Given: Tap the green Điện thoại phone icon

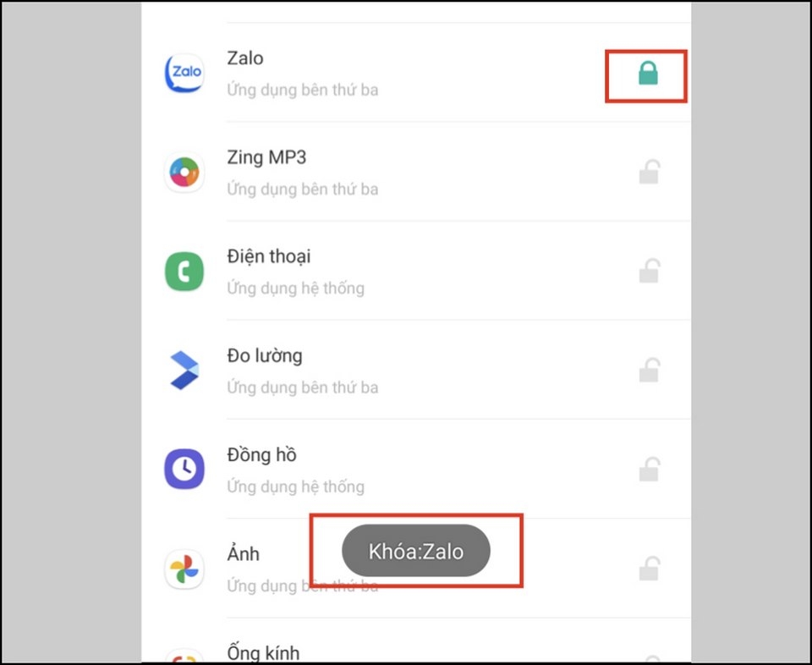Looking at the screenshot, I should [184, 272].
